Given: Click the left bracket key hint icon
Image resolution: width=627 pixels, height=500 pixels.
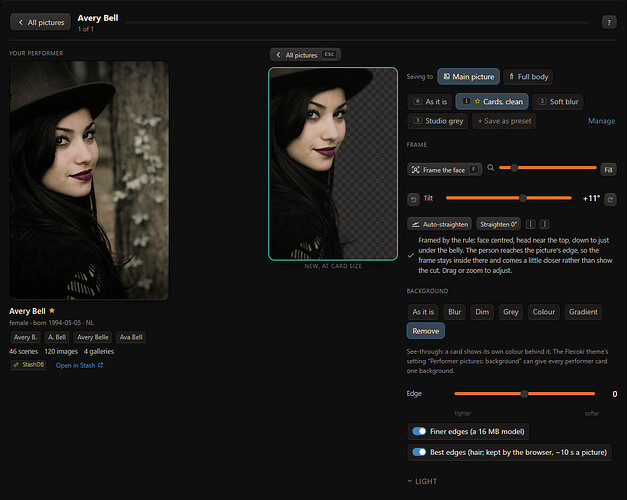Looking at the screenshot, I should tap(530, 224).
